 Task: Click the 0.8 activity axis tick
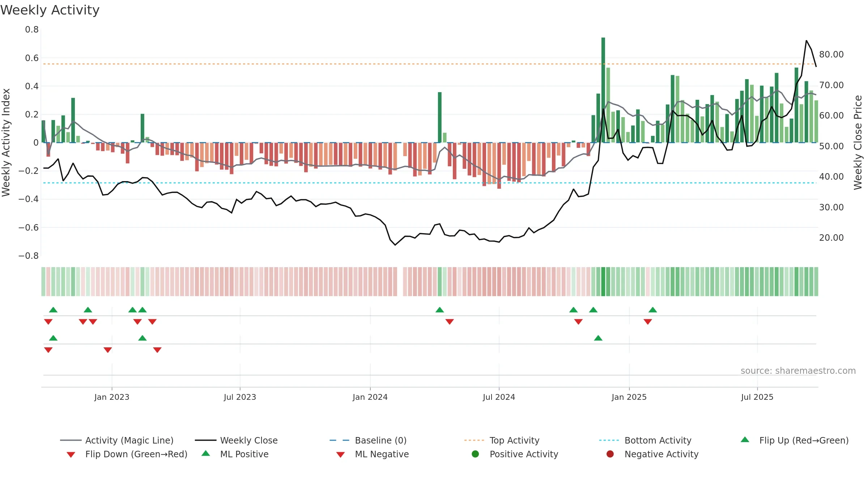pyautogui.click(x=32, y=29)
